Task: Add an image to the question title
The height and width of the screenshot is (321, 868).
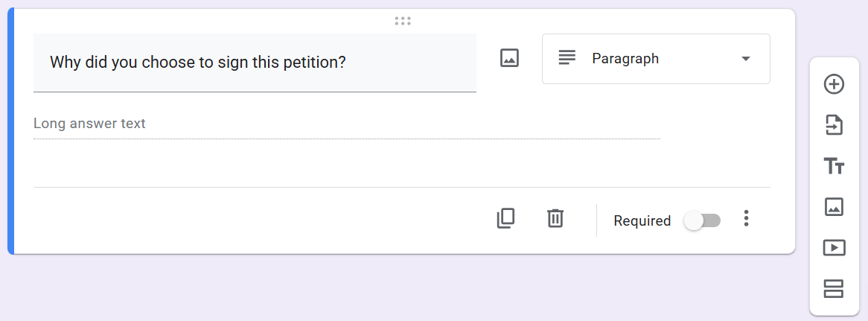Action: (x=509, y=58)
